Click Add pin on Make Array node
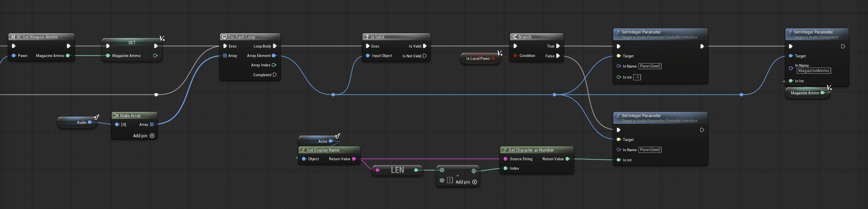The width and height of the screenshot is (868, 209). coord(144,136)
